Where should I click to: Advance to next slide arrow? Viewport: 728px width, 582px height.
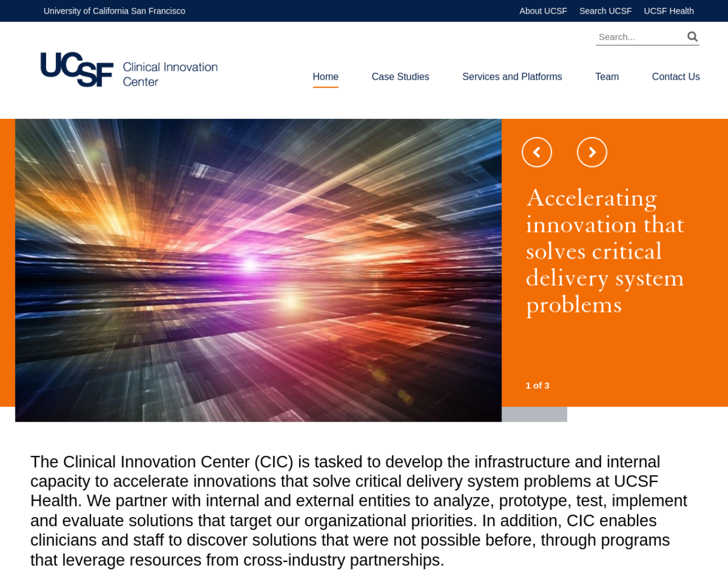click(592, 152)
